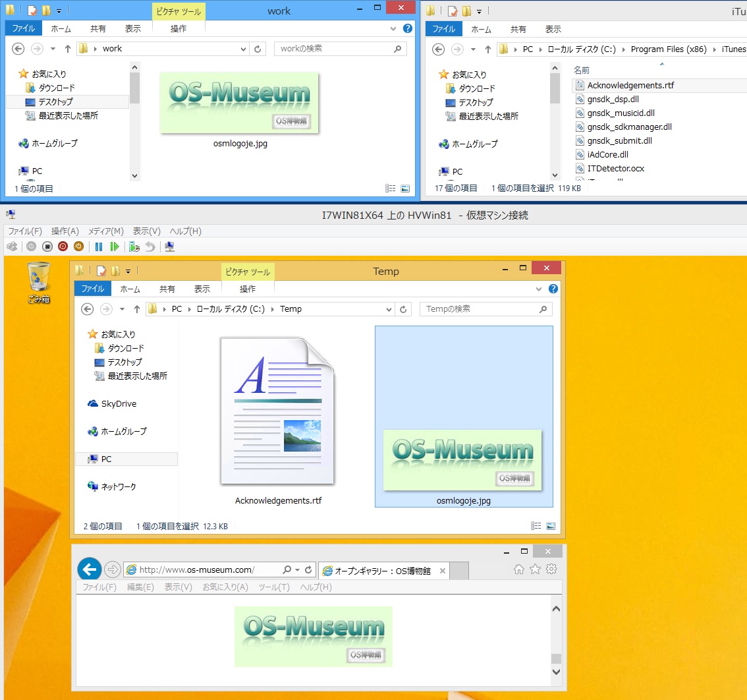
Task: Click Program Files (x86) in breadcrumb path
Action: click(669, 49)
